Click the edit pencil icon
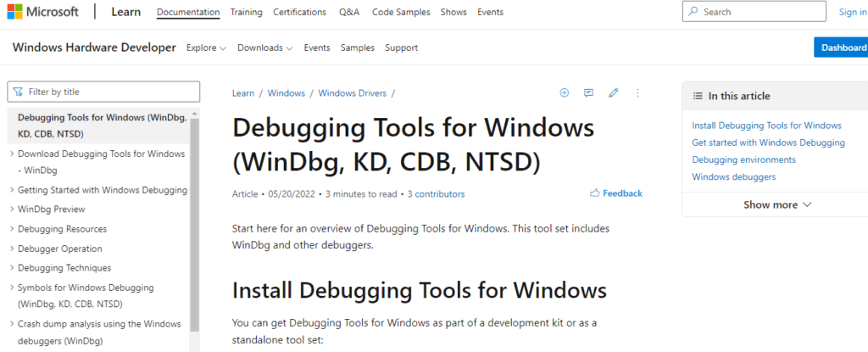The width and height of the screenshot is (868, 352). coord(613,93)
